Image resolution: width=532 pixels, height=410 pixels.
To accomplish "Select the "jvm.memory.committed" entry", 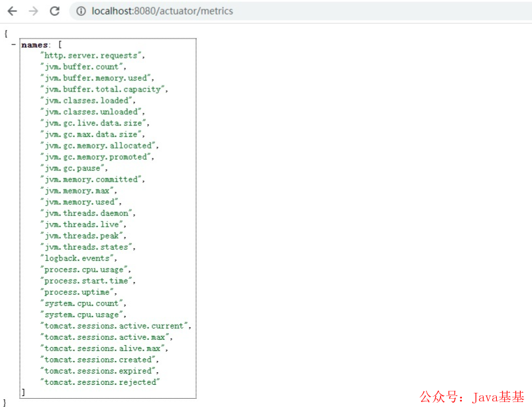I will click(91, 179).
